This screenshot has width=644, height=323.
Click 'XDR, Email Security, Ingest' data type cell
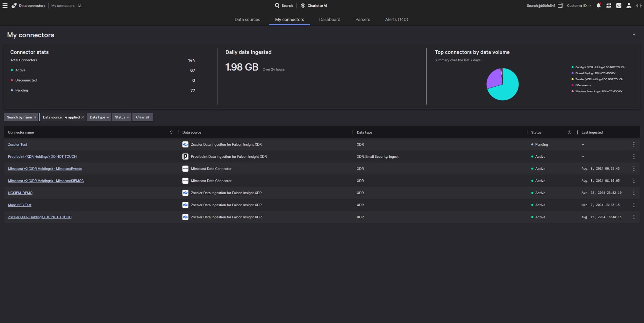coord(378,156)
